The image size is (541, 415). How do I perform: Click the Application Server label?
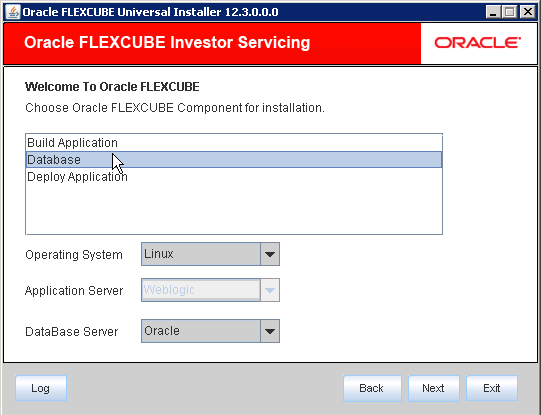point(74,290)
